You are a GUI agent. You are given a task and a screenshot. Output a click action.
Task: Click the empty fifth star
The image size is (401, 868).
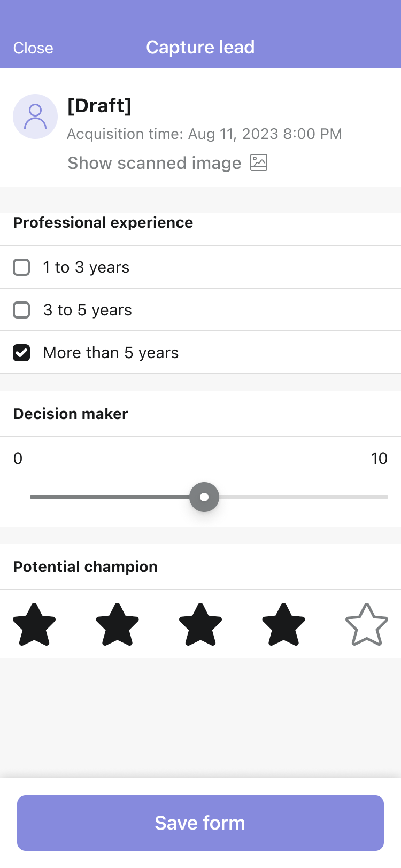[x=367, y=624]
